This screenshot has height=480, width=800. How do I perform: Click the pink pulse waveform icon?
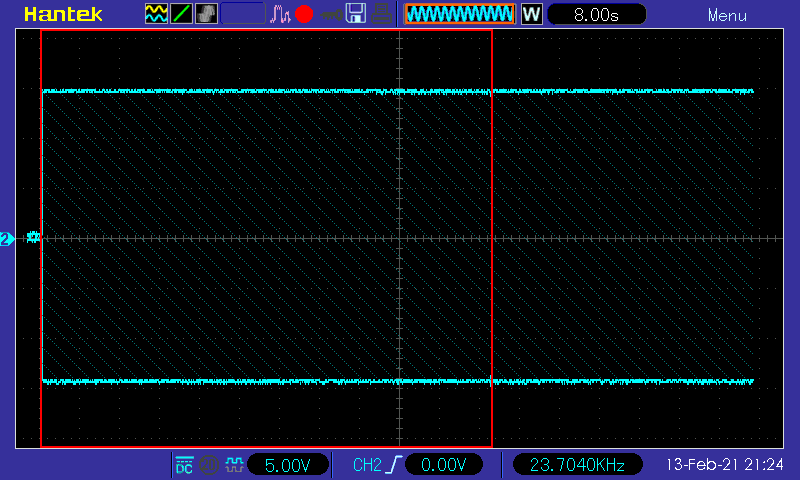280,14
